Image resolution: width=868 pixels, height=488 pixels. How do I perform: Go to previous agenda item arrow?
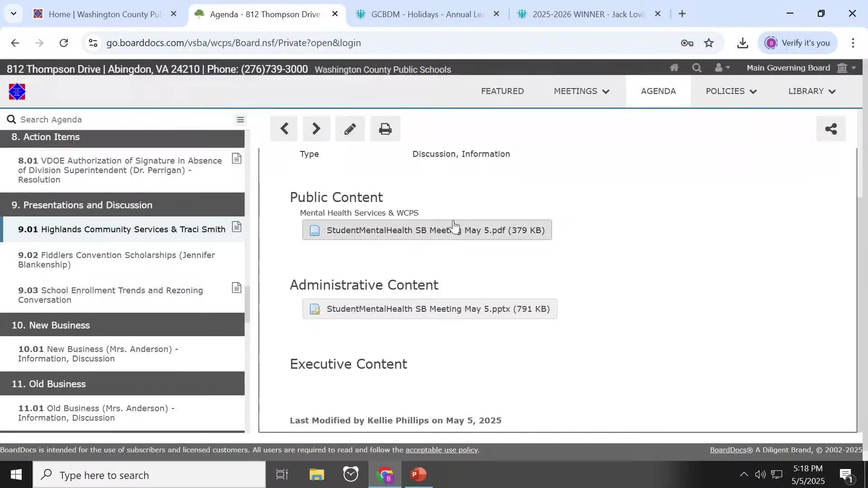[x=284, y=129]
